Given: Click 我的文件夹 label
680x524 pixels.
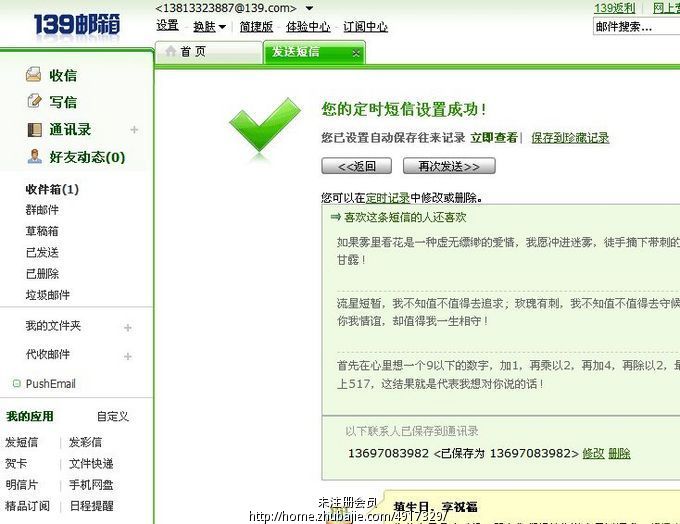Looking at the screenshot, I should coord(53,326).
